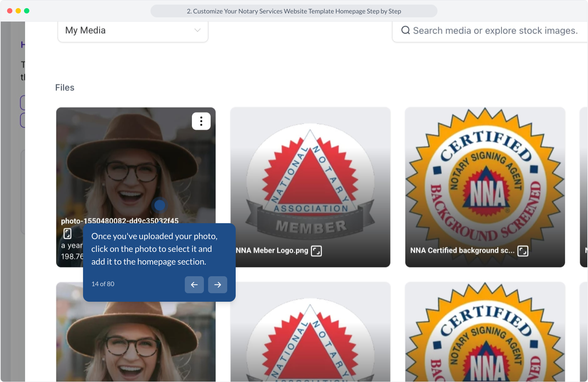This screenshot has width=588, height=382.
Task: Expand the NNA Certified background preview icon
Action: [523, 251]
